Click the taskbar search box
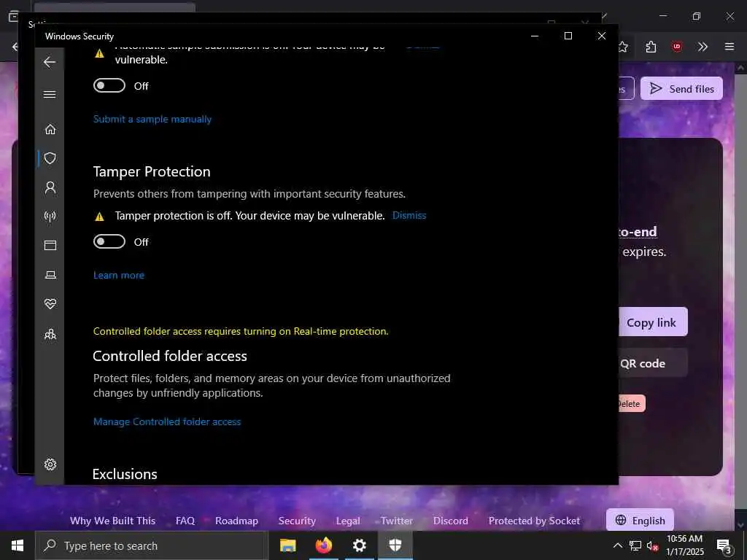 coord(152,545)
